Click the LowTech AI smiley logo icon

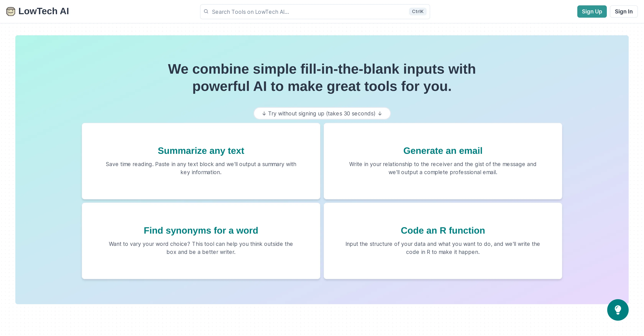pos(11,12)
